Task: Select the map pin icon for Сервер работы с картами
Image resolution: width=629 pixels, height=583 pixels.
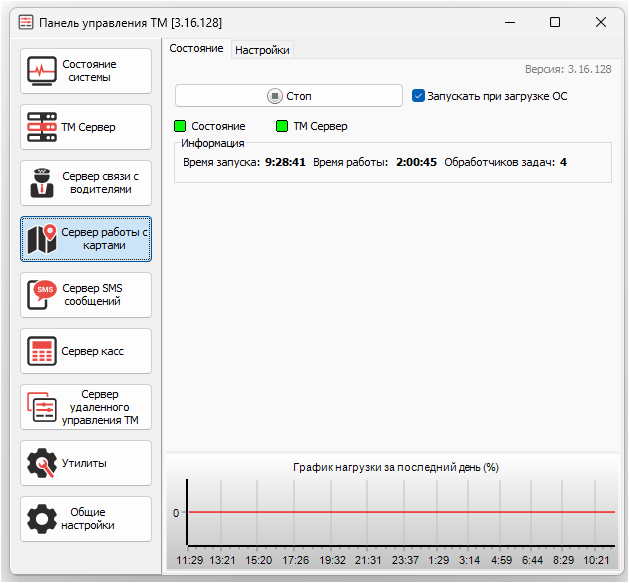Action: (x=42, y=239)
